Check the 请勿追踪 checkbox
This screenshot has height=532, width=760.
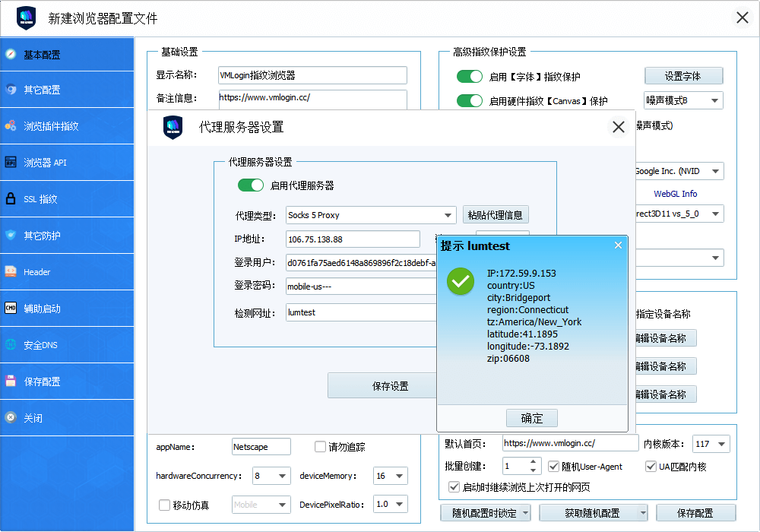click(x=320, y=446)
